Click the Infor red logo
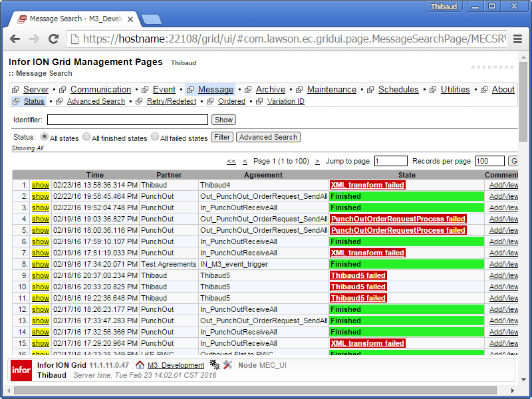 click(x=21, y=370)
